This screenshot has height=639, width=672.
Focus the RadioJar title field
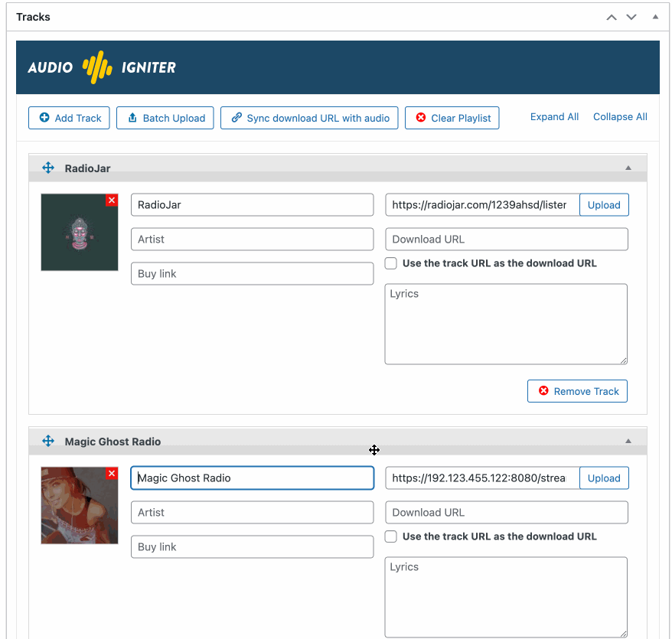click(x=252, y=205)
